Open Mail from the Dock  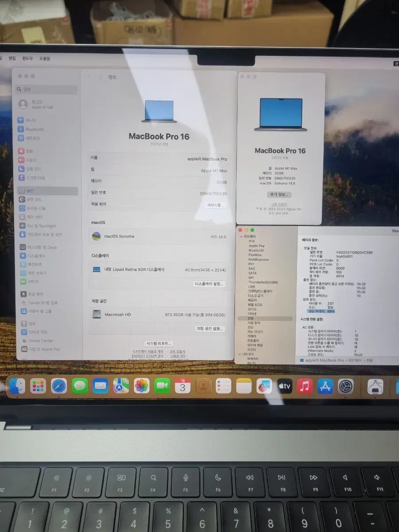click(x=100, y=386)
